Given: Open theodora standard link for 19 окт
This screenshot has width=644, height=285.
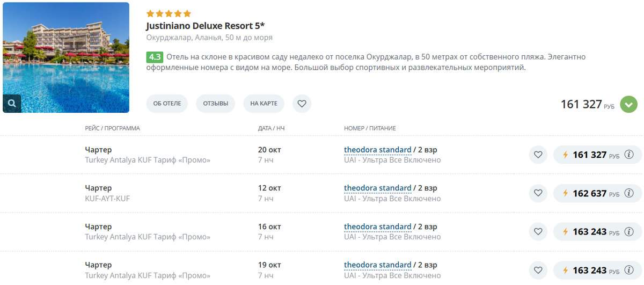Looking at the screenshot, I should [x=378, y=265].
